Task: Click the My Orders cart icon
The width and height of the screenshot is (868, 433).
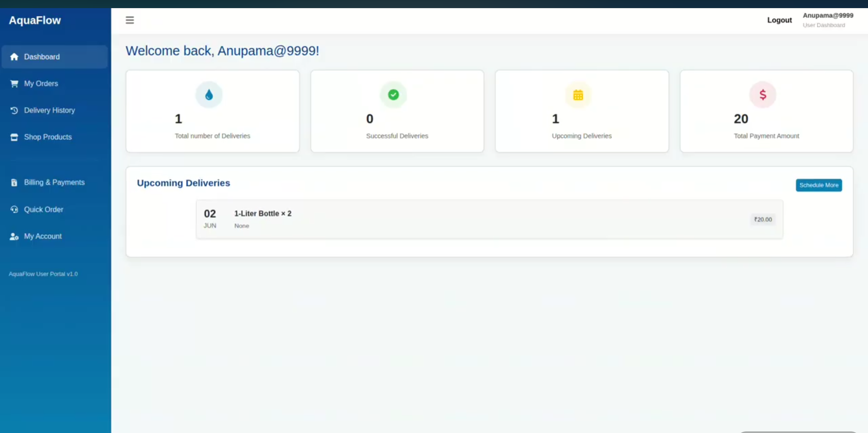Action: (x=14, y=84)
